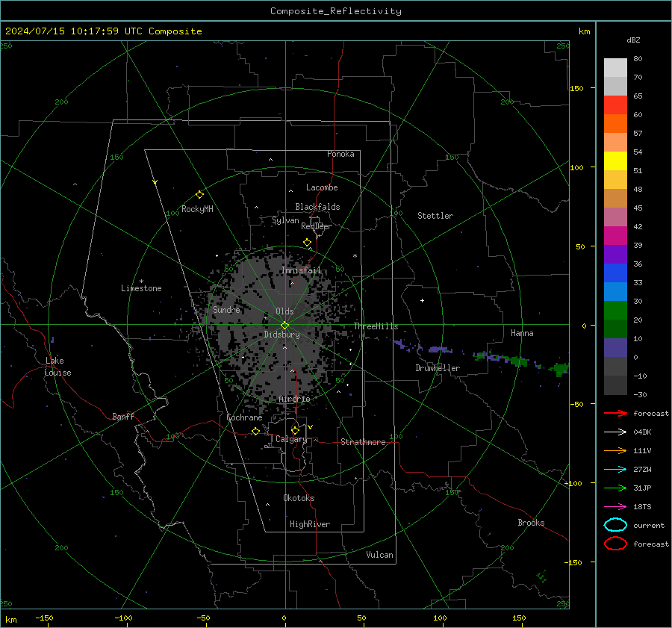Select the bright yellow 54–51 dBZ swatch
Screen dimensions: 672x628
coord(615,161)
